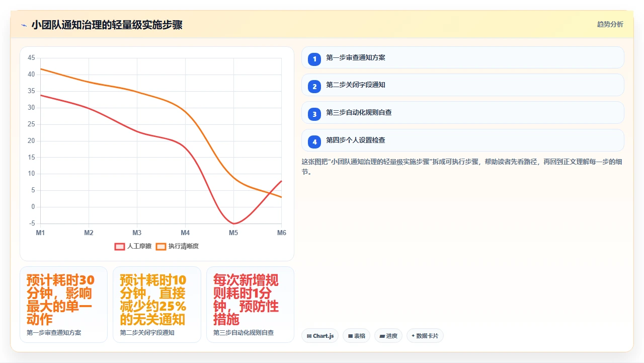Screen dimensions: 644x363
Task: Click the -5 y-axis value
Action: click(32, 224)
